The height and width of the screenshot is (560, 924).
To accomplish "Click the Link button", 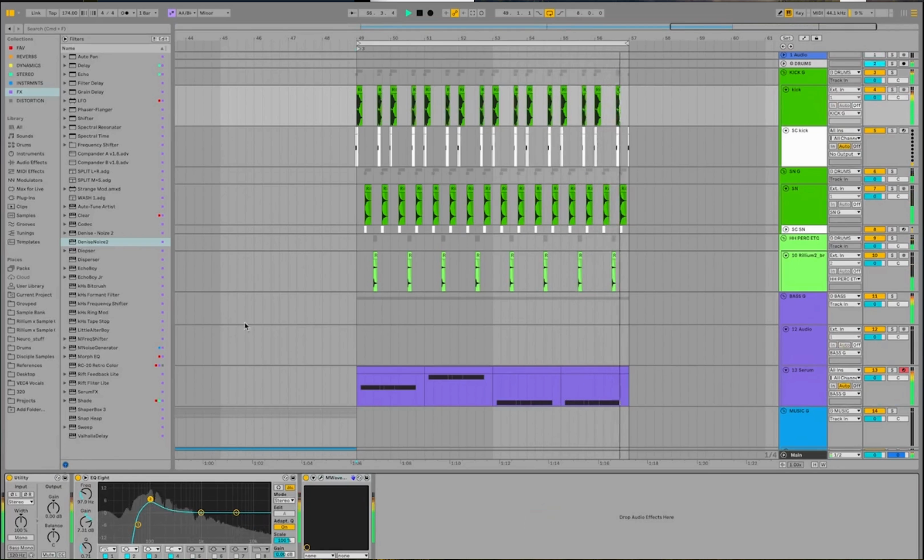I will click(x=36, y=13).
